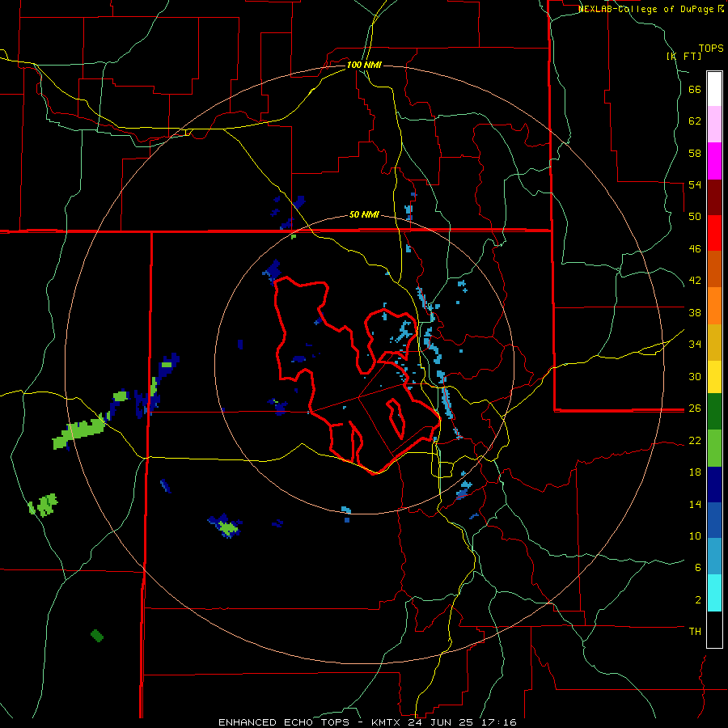The image size is (728, 728).
Task: Click the legend value 46
Action: (x=695, y=249)
